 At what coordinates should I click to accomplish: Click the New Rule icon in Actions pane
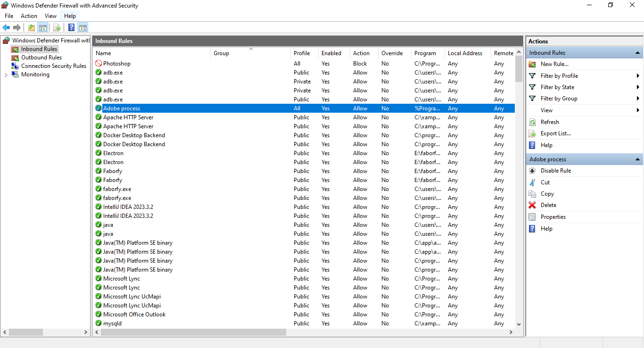coord(532,64)
